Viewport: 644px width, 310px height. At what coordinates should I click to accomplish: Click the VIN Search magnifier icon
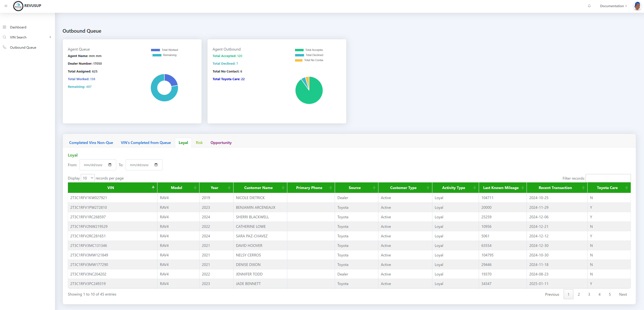[4, 37]
